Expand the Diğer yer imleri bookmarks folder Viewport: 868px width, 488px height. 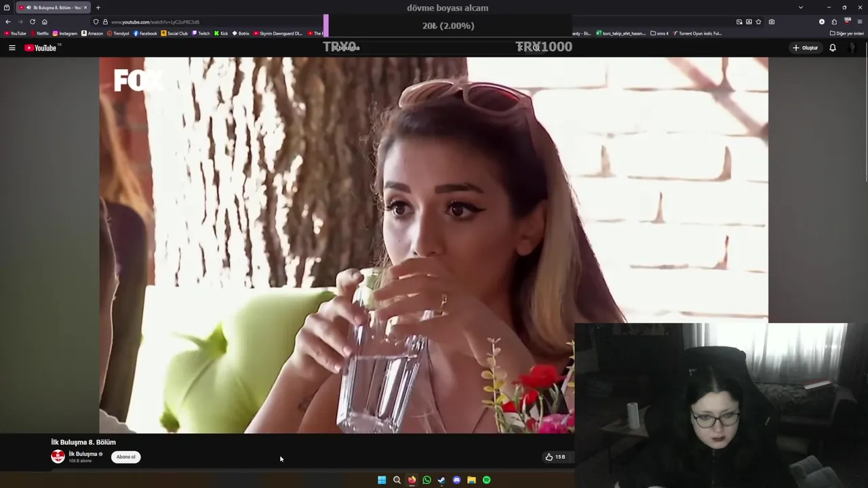click(x=847, y=33)
